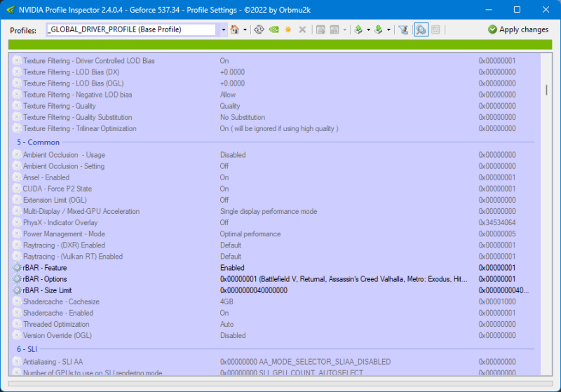This screenshot has width=561, height=392.
Task: Open the Profiles combo box dropdown arrow
Action: [x=223, y=29]
